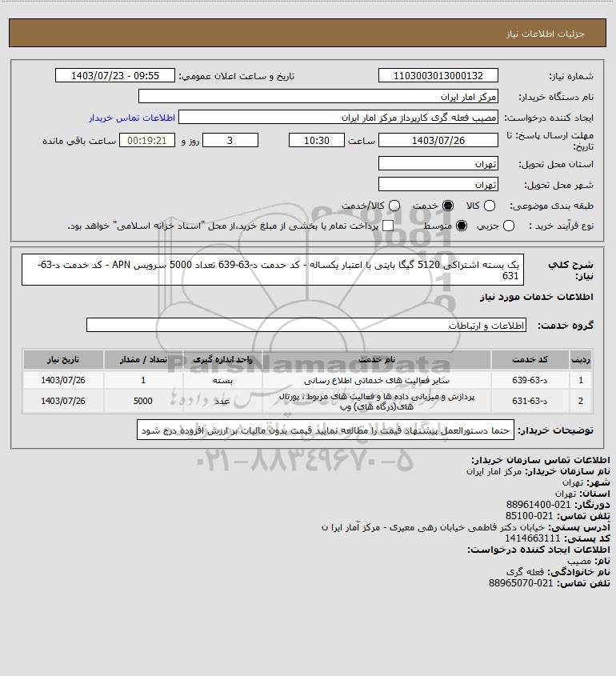Click the بسته unit cell
Screen dimensions: 616x676
222,380
